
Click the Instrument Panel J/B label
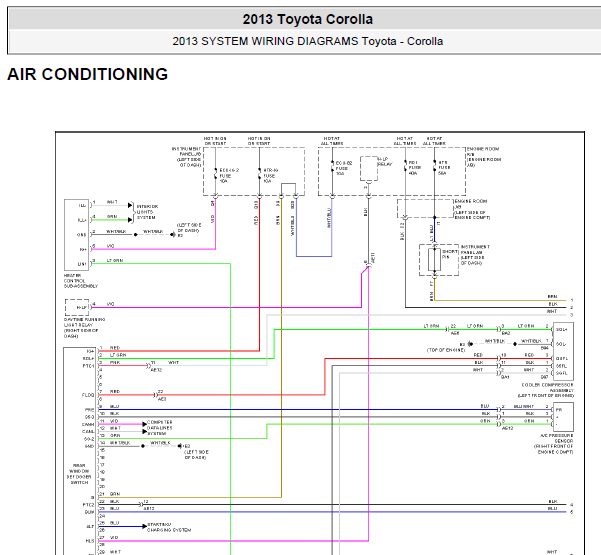(187, 157)
